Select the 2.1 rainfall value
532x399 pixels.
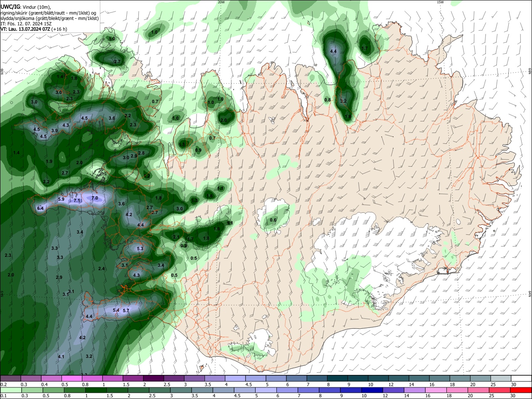point(176,237)
